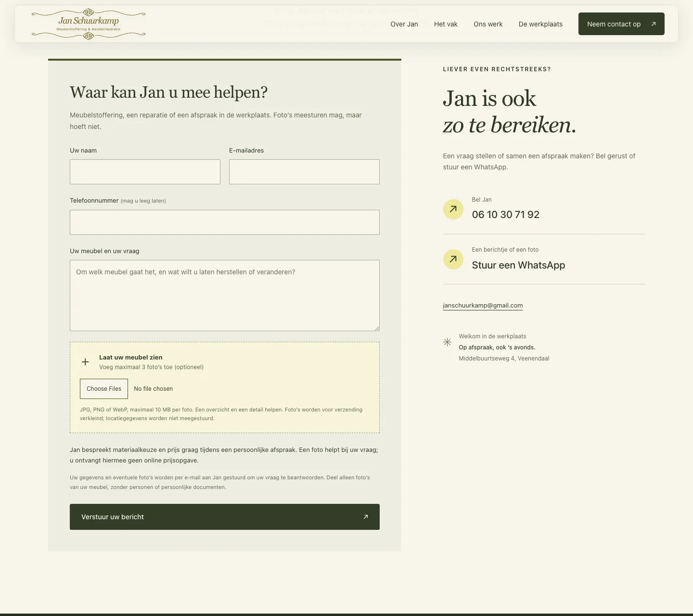The width and height of the screenshot is (693, 616).
Task: Call the phone number 06 10 30 71 92
Action: (x=506, y=215)
